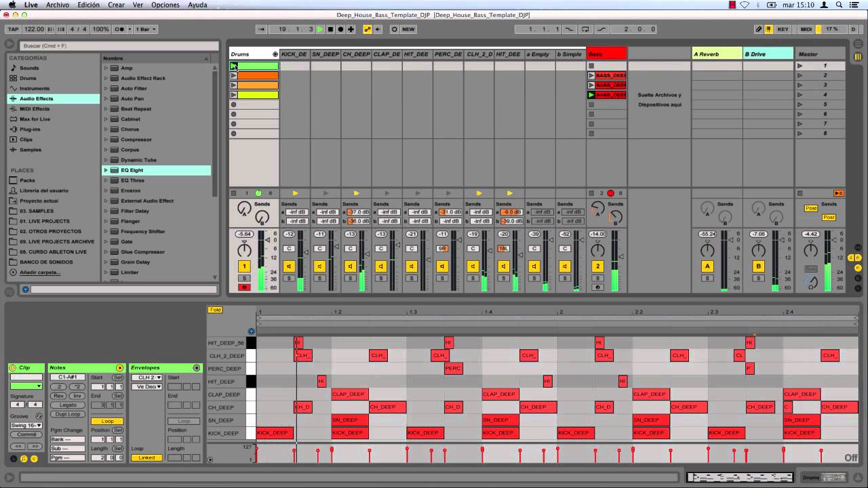Image resolution: width=868 pixels, height=488 pixels.
Task: Click the MIDI Arrangement Overdub plus button
Action: pos(351,29)
